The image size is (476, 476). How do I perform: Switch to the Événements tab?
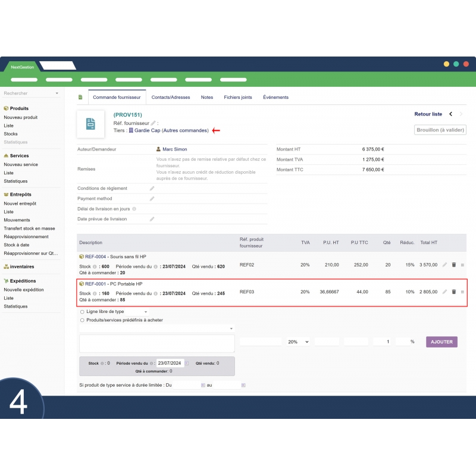click(x=275, y=97)
